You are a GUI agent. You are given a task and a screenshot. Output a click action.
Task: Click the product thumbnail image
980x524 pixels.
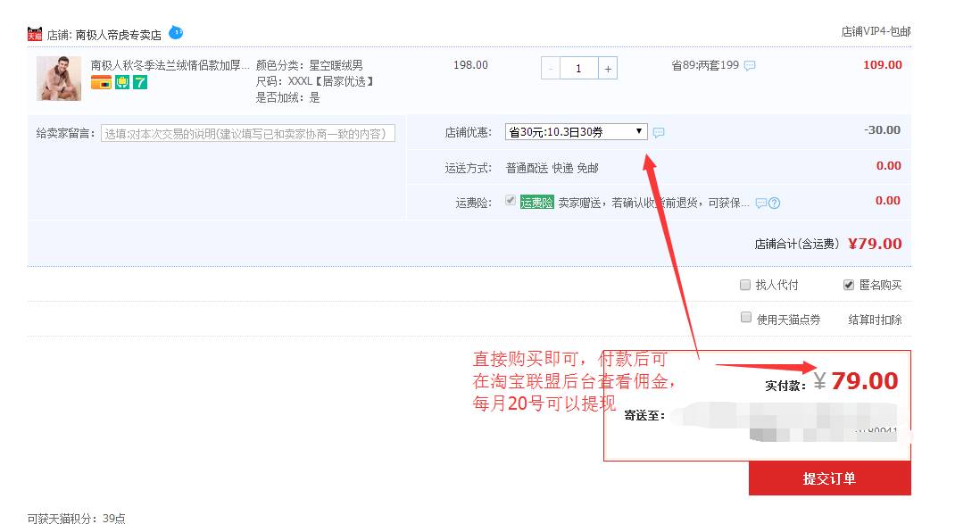coord(59,79)
